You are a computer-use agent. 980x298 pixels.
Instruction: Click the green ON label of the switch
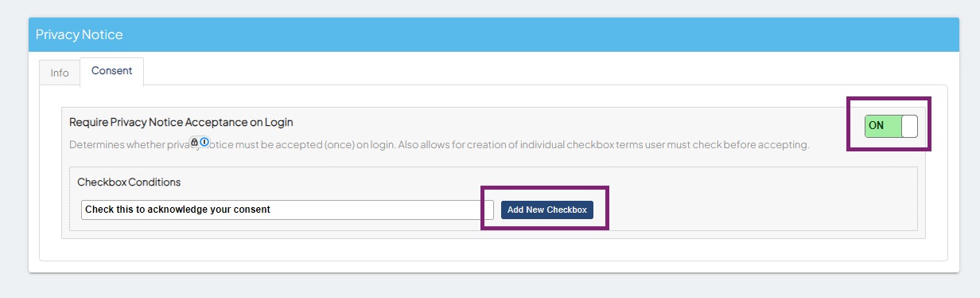(x=876, y=126)
